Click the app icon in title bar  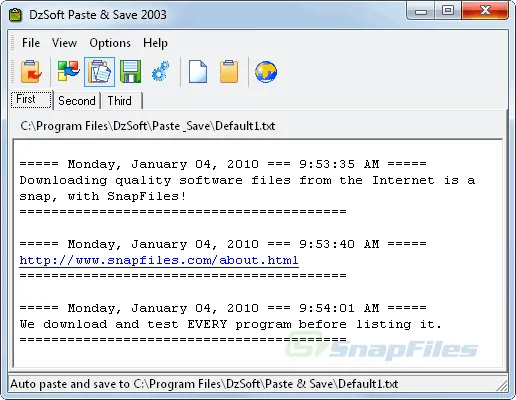(x=15, y=15)
